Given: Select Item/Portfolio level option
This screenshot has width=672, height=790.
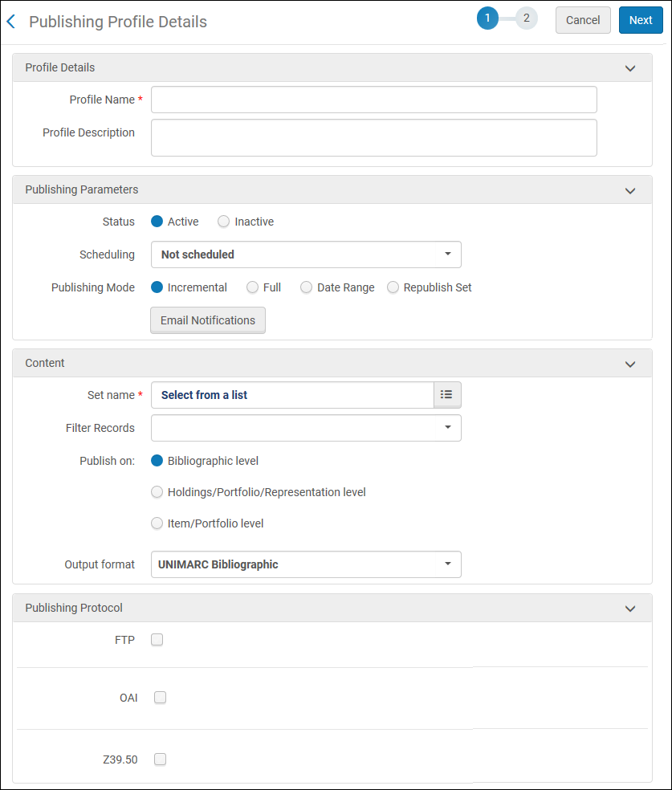Looking at the screenshot, I should tap(157, 523).
